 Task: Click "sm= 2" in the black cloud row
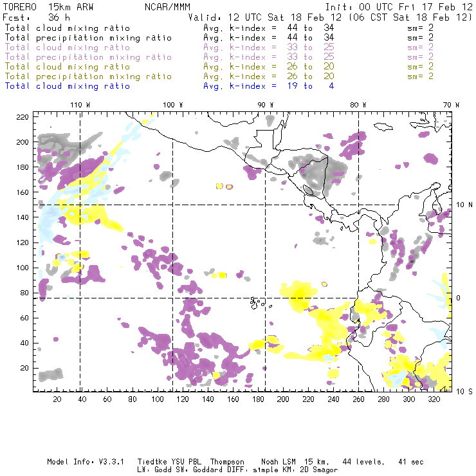click(420, 28)
